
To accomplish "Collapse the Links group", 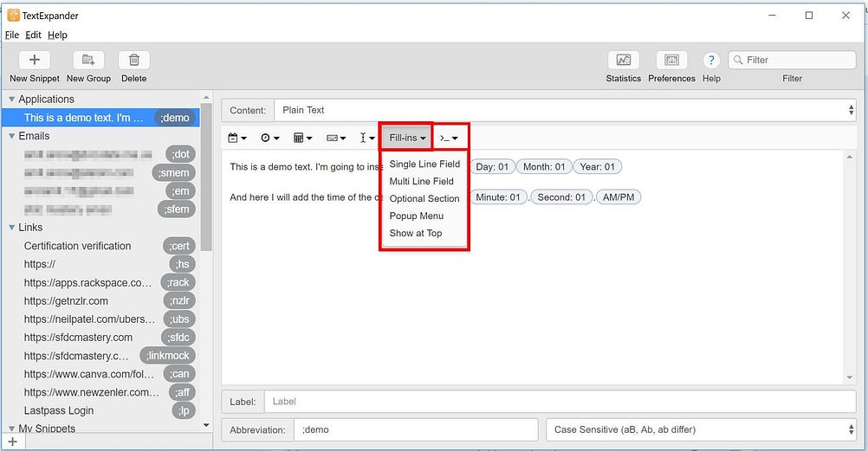I will tap(11, 228).
